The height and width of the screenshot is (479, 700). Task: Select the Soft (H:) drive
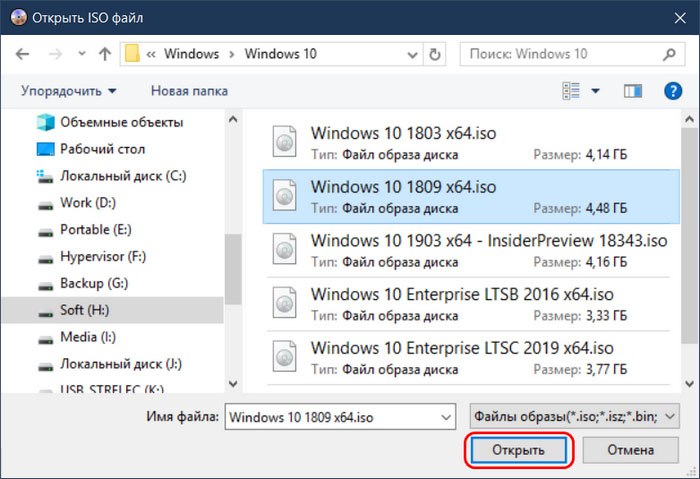pyautogui.click(x=112, y=310)
